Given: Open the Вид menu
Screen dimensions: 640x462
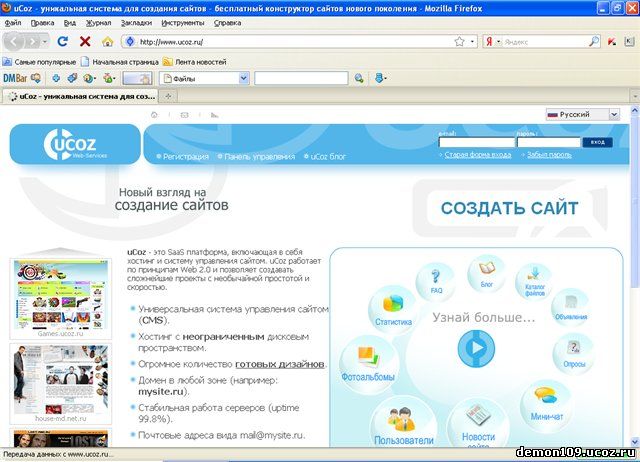Looking at the screenshot, I should (x=70, y=23).
